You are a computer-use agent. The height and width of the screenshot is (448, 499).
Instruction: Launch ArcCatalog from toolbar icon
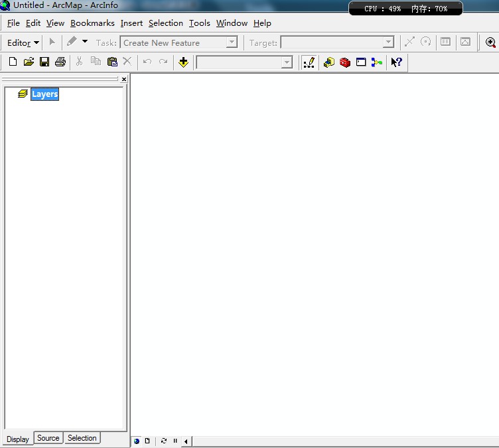pos(328,62)
